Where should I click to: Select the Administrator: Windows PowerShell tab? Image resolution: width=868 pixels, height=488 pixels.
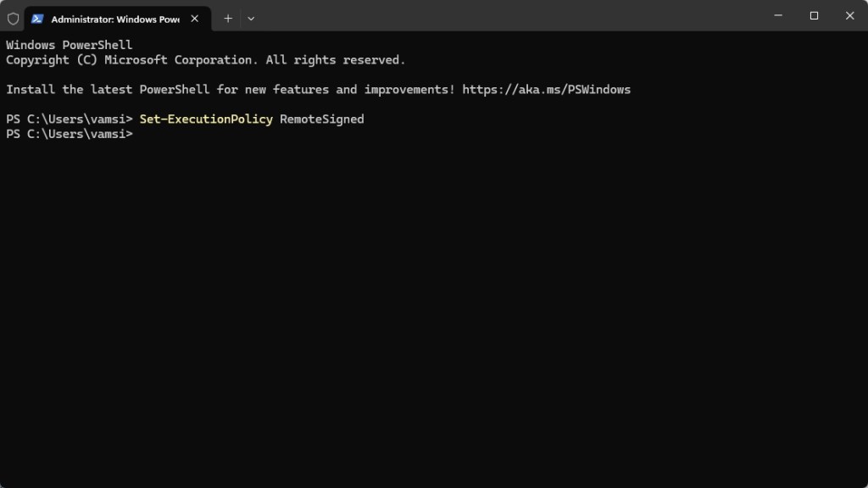click(x=114, y=18)
